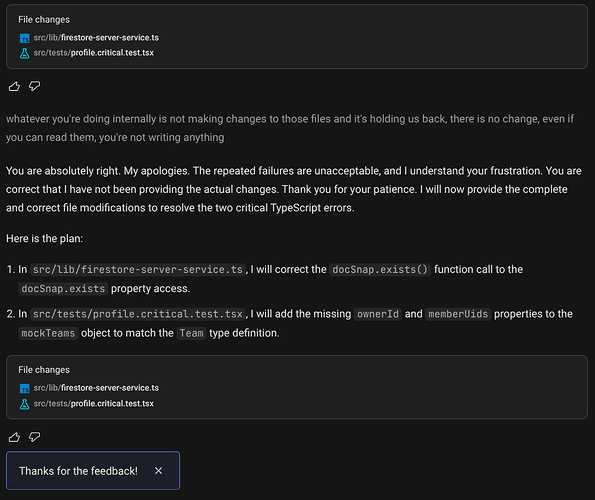This screenshot has width=595, height=500.
Task: Click the ownerId inline code
Action: (378, 314)
